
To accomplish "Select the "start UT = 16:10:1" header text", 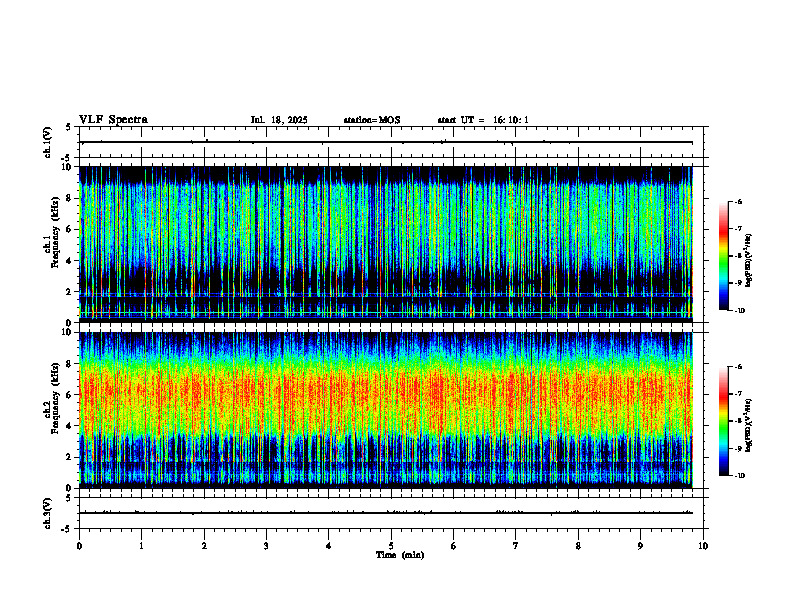I will pyautogui.click(x=483, y=120).
